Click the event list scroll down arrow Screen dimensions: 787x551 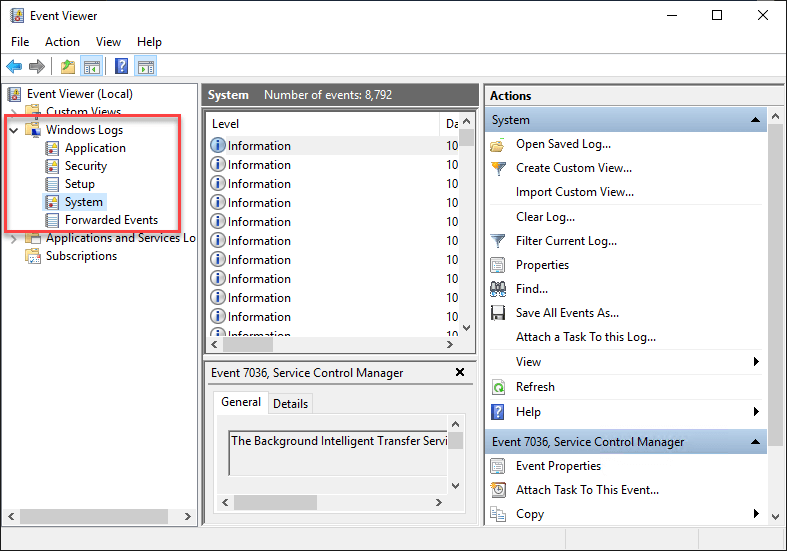(x=467, y=328)
